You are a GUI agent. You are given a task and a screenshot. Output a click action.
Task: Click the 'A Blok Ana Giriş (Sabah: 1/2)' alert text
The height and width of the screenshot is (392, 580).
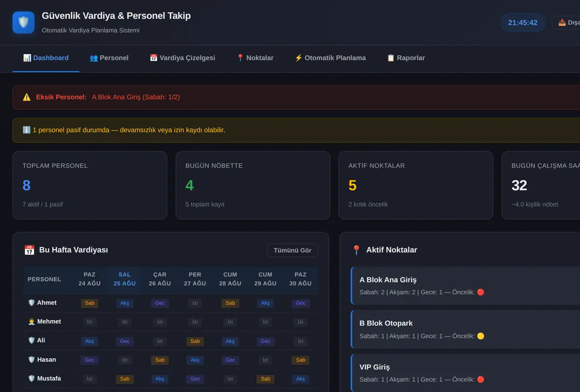click(136, 97)
